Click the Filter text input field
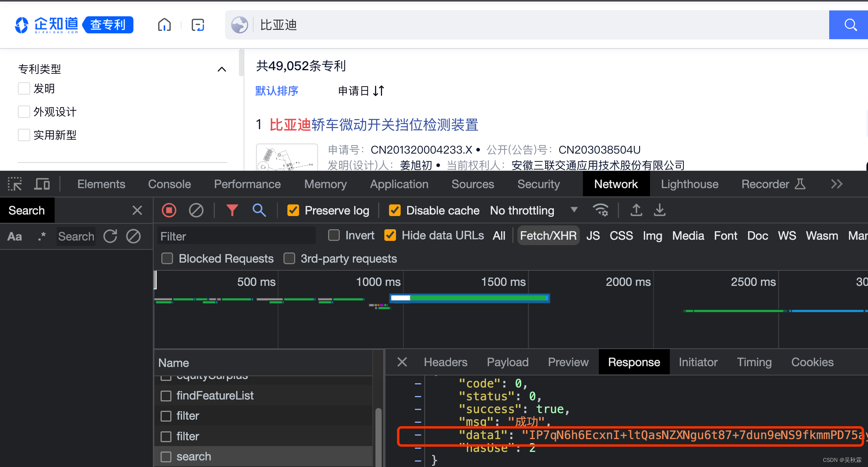Image resolution: width=868 pixels, height=467 pixels. (x=237, y=236)
